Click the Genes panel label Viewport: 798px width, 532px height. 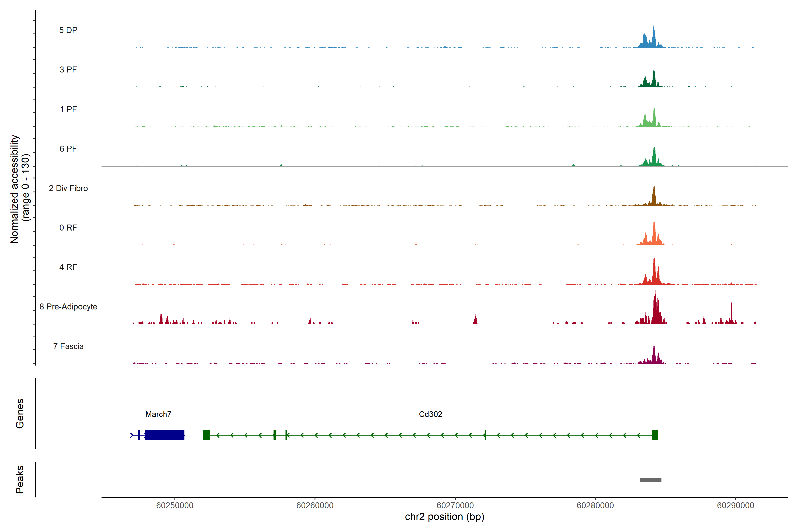coord(20,413)
